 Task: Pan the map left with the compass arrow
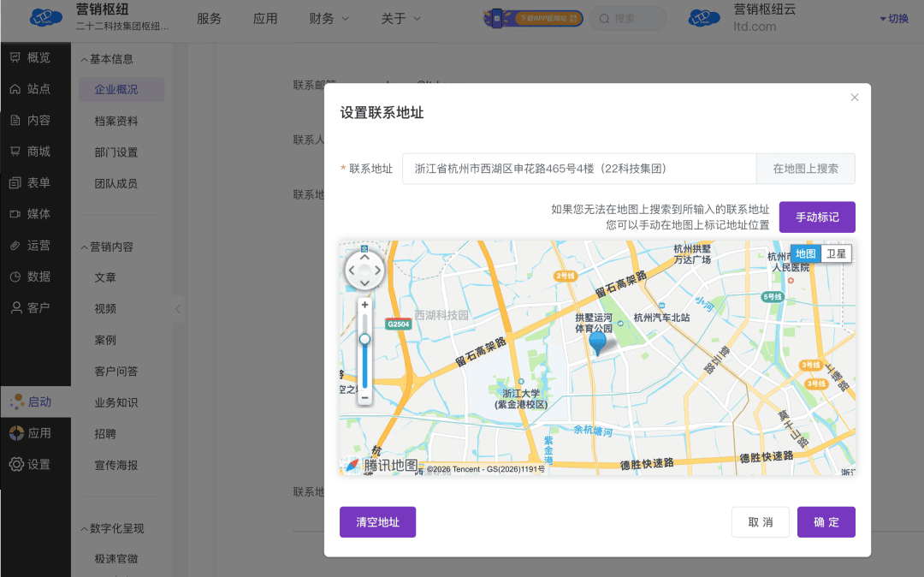(x=352, y=271)
